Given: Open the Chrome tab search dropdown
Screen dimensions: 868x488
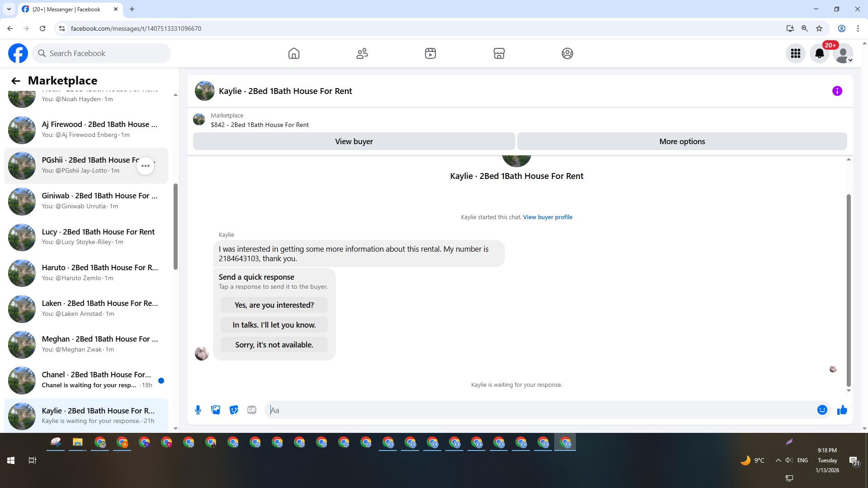Looking at the screenshot, I should (x=9, y=9).
